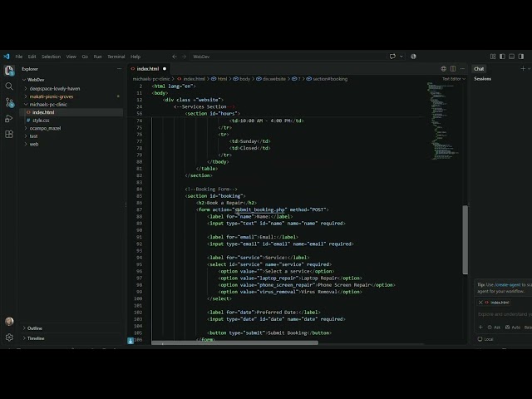
Task: Click the round Copilot status icon
Action: pyautogui.click(x=413, y=57)
